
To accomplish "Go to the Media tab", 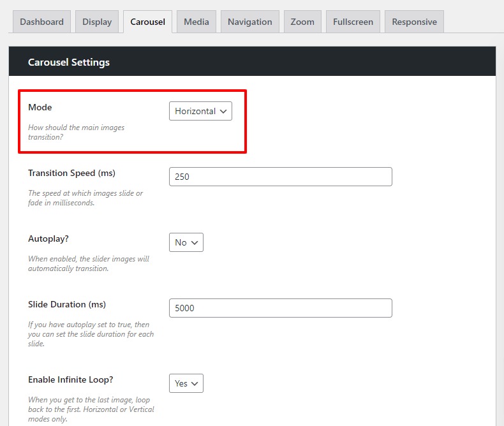I will [196, 22].
